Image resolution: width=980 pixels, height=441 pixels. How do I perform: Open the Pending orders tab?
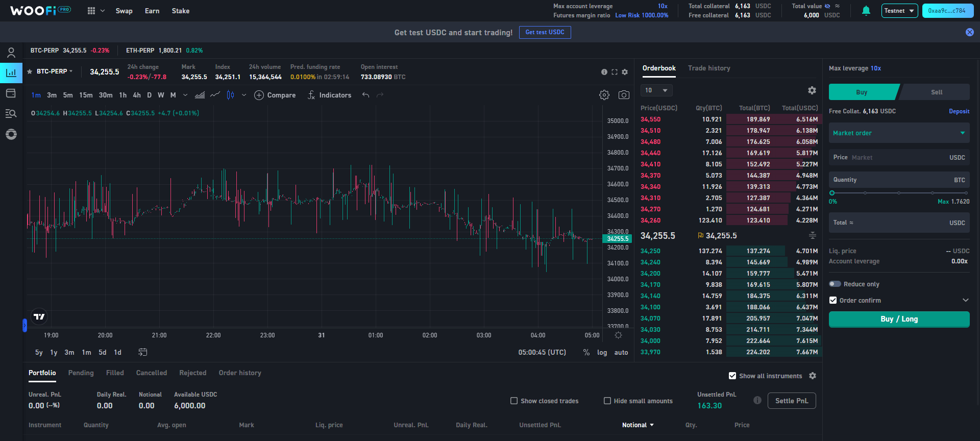(x=81, y=373)
